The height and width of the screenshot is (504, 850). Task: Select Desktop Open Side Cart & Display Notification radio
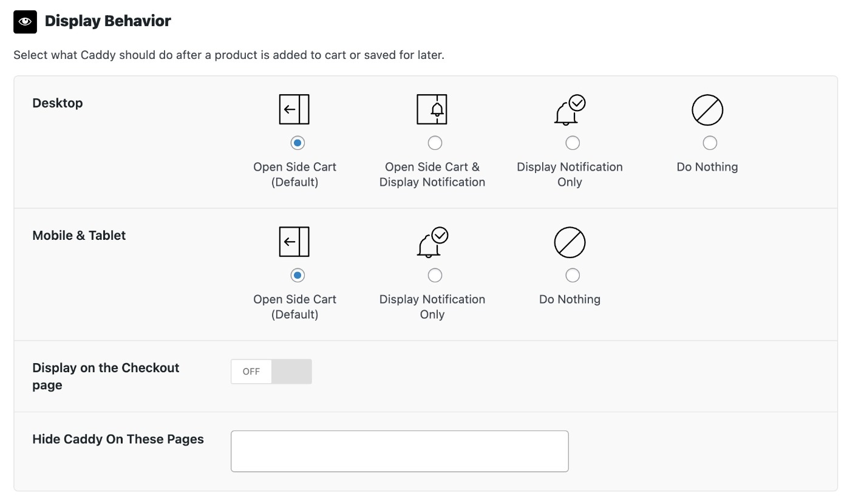point(435,143)
